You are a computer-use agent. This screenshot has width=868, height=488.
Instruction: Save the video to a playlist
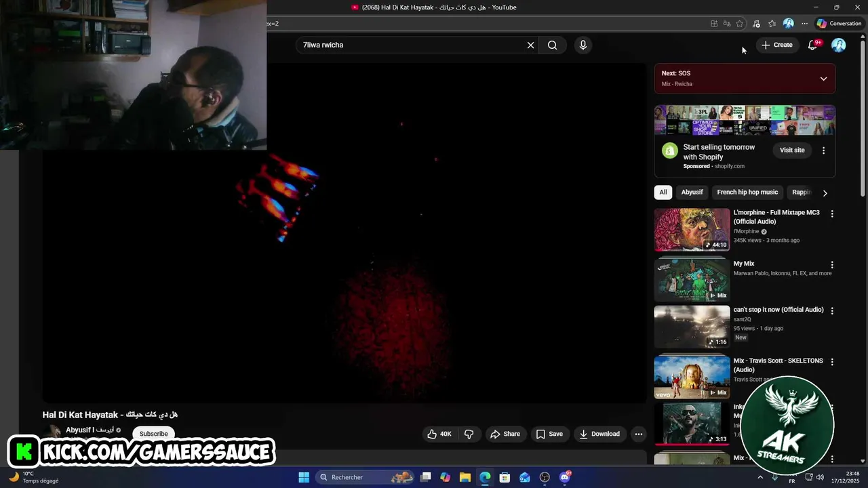pos(549,434)
